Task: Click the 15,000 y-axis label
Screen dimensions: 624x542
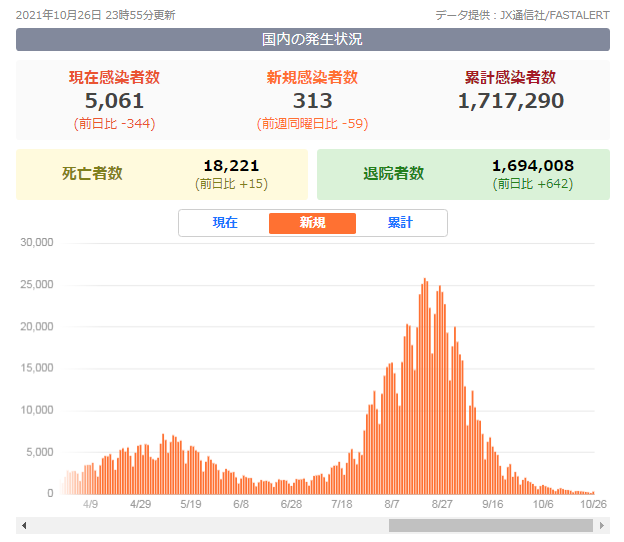Action: [x=37, y=368]
